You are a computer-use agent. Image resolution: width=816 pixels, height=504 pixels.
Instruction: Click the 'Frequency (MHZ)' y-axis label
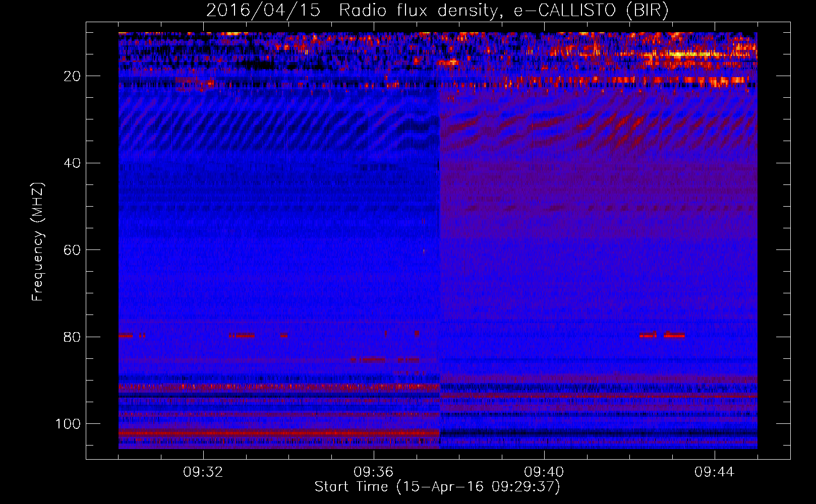pos(38,242)
